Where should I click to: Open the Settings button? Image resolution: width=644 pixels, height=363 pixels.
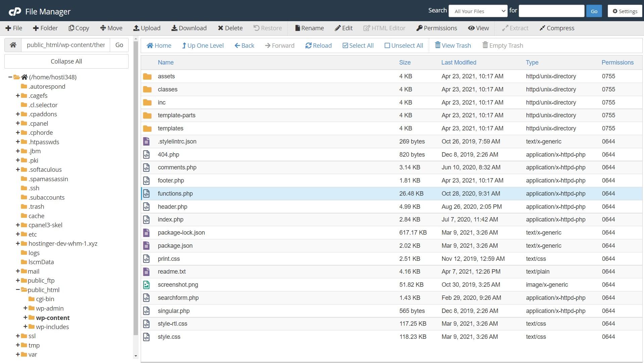tap(625, 11)
